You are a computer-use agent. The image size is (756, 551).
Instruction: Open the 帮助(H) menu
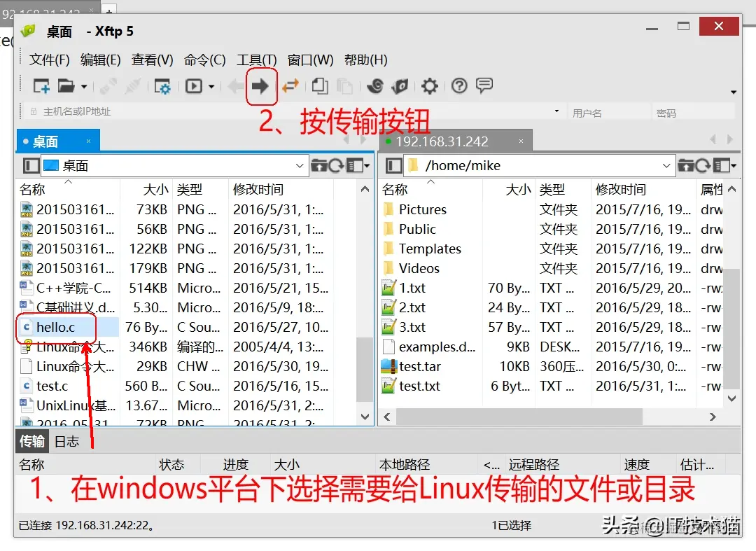click(365, 60)
